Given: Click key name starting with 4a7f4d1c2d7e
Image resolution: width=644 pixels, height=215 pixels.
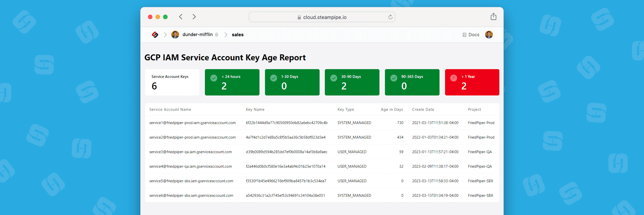Looking at the screenshot, I should [x=286, y=137].
